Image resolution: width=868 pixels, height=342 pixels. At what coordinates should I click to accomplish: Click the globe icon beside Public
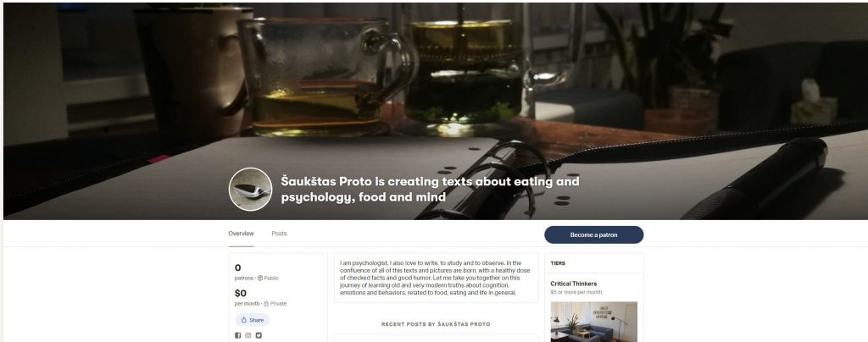click(260, 279)
